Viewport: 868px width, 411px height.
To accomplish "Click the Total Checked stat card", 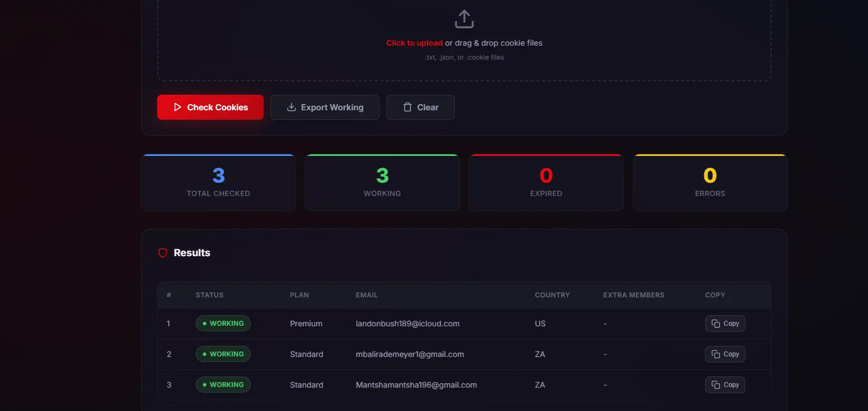I will pos(219,183).
